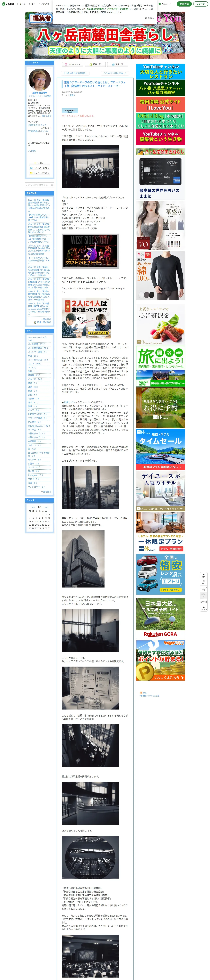Click the article title 東急シアターオーブのこけら落とし
The width and height of the screenshot is (210, 980).
95,84
